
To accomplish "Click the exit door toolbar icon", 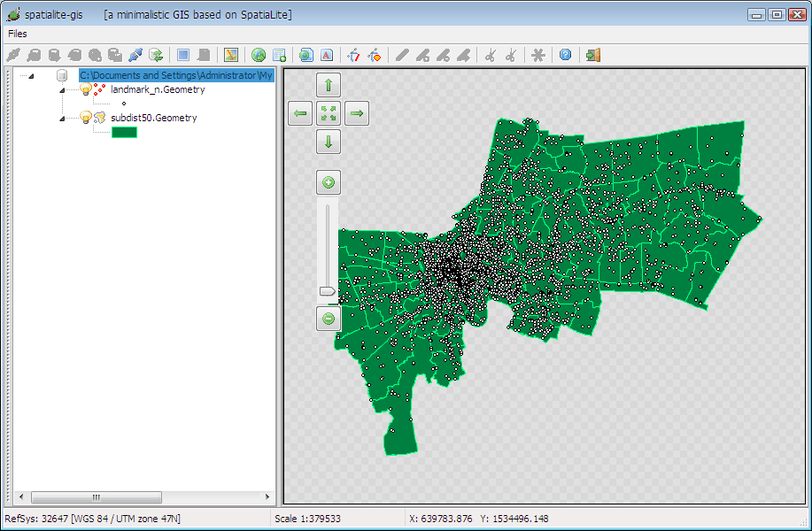I will (x=593, y=55).
